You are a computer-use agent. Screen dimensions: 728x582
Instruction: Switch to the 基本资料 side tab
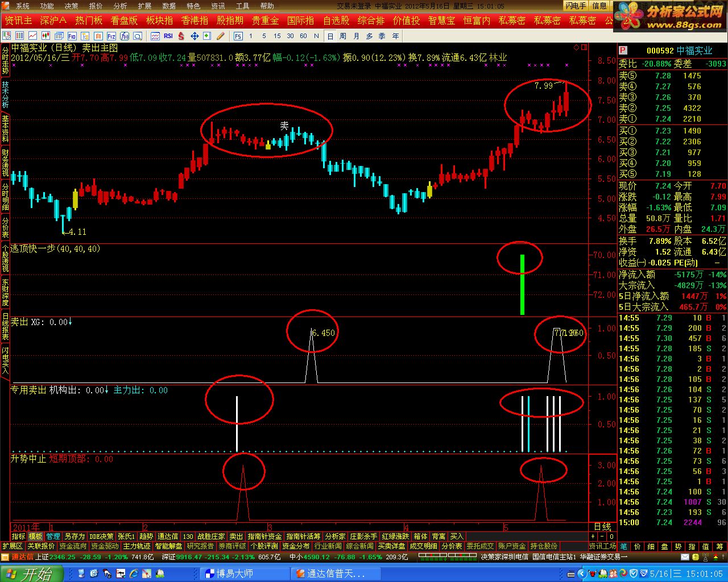[x=5, y=128]
